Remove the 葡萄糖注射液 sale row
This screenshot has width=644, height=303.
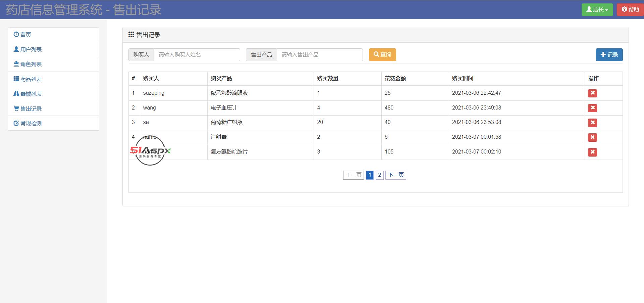point(592,123)
